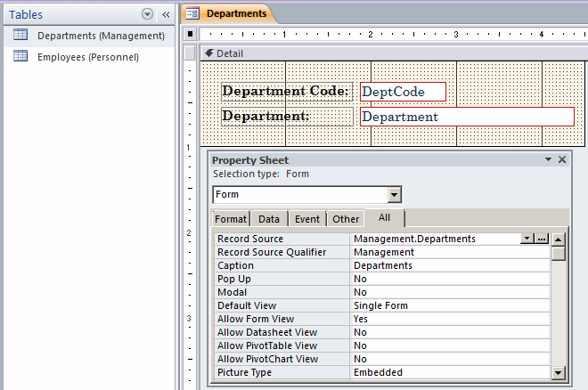Select the DeptCode text box
This screenshot has width=588, height=390.
pyautogui.click(x=403, y=92)
